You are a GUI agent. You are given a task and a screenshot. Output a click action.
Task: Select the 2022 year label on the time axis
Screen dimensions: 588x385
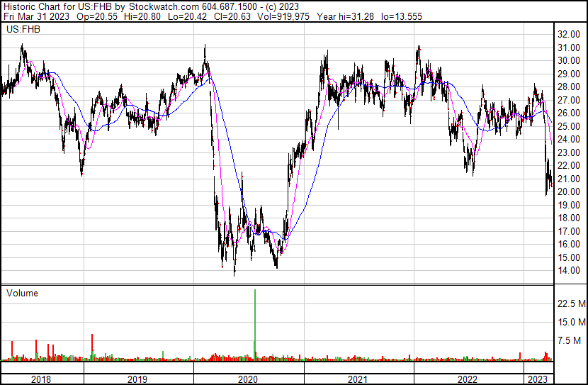pos(468,379)
